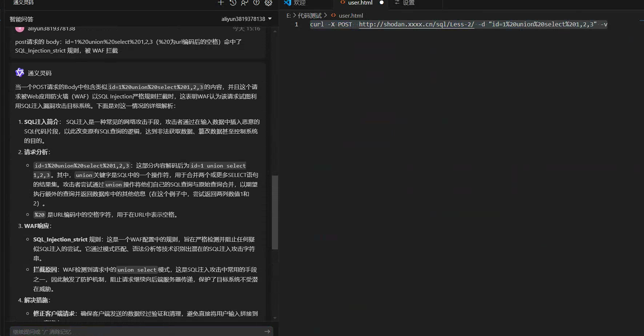The width and height of the screenshot is (644, 336).
Task: Click the chevron after 代码测试 breadcrumb
Action: point(326,15)
